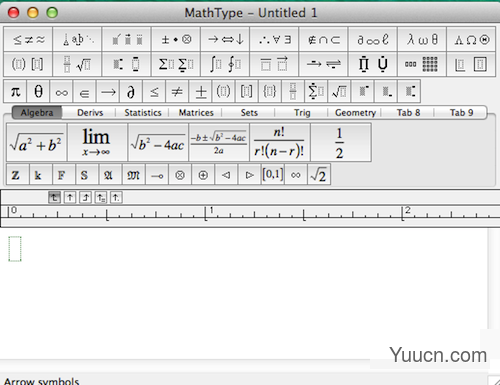
Task: Click the ruler at the 1 mark
Action: [206, 213]
